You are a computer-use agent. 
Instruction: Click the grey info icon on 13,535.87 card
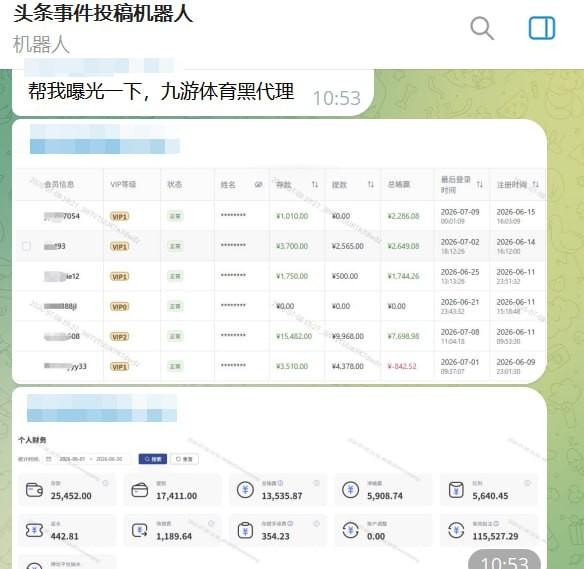tap(316, 483)
